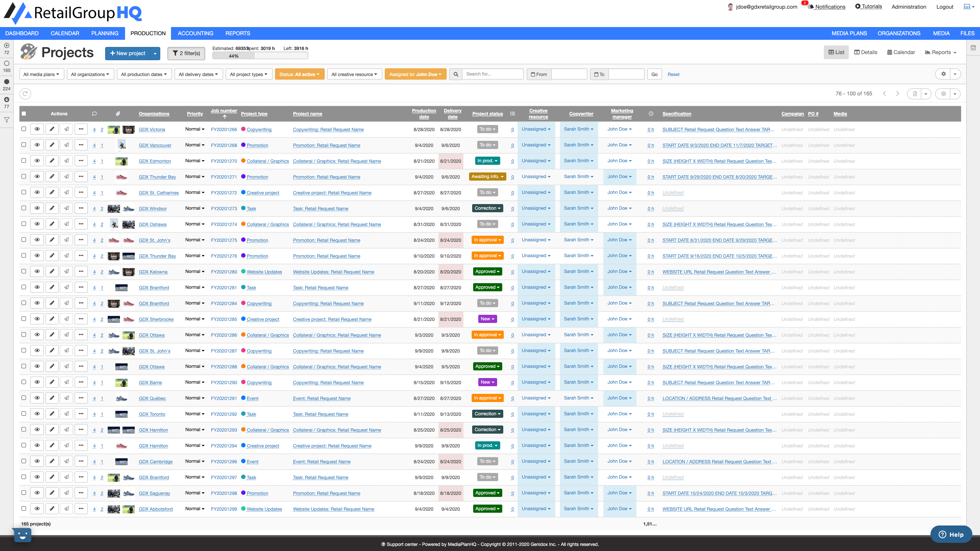The image size is (980, 551).
Task: Preview the GDX Victoria project
Action: [37, 129]
